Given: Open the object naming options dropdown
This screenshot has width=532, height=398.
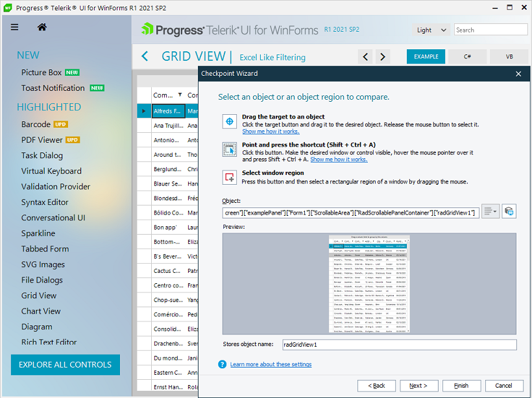Looking at the screenshot, I should [x=490, y=211].
